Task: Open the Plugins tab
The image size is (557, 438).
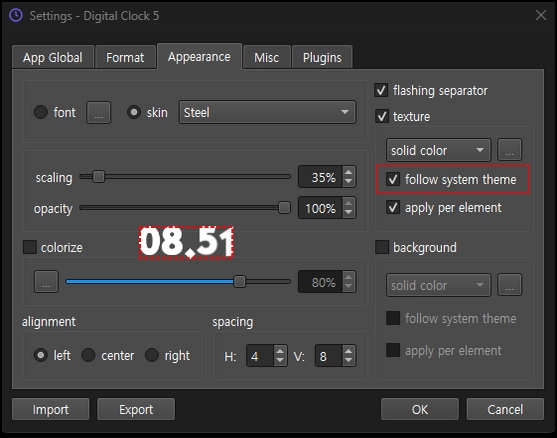Action: (x=322, y=57)
